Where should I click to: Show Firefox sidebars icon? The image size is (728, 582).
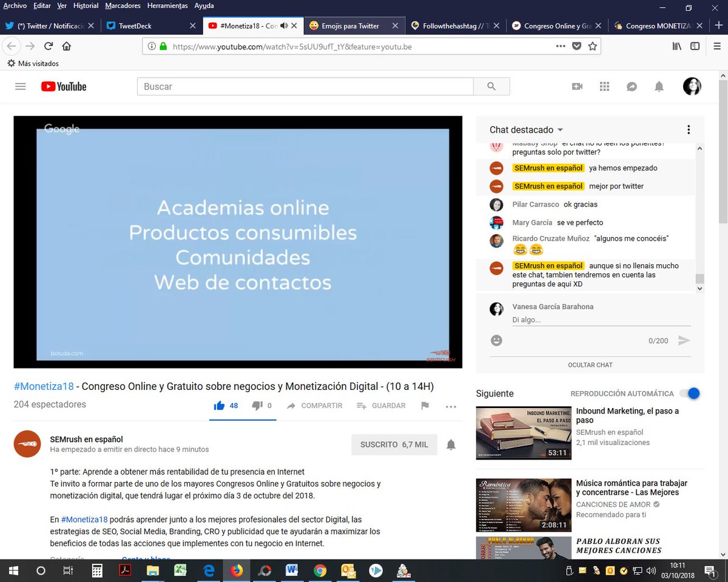tap(695, 46)
